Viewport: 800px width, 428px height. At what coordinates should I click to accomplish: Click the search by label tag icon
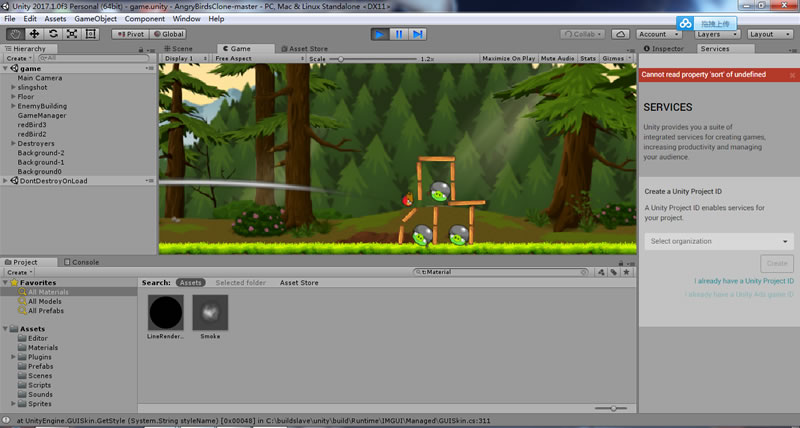click(x=614, y=272)
